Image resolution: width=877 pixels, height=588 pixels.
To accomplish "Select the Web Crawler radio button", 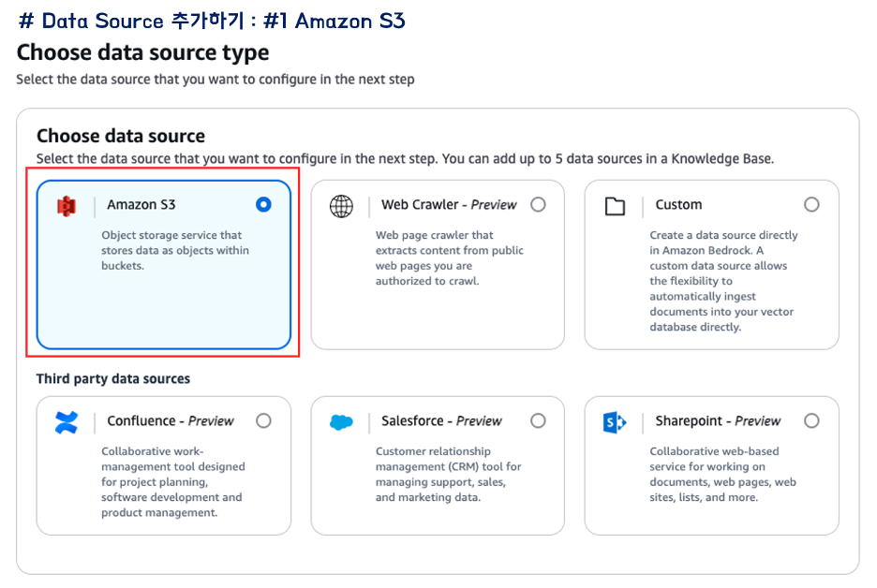I will point(538,204).
